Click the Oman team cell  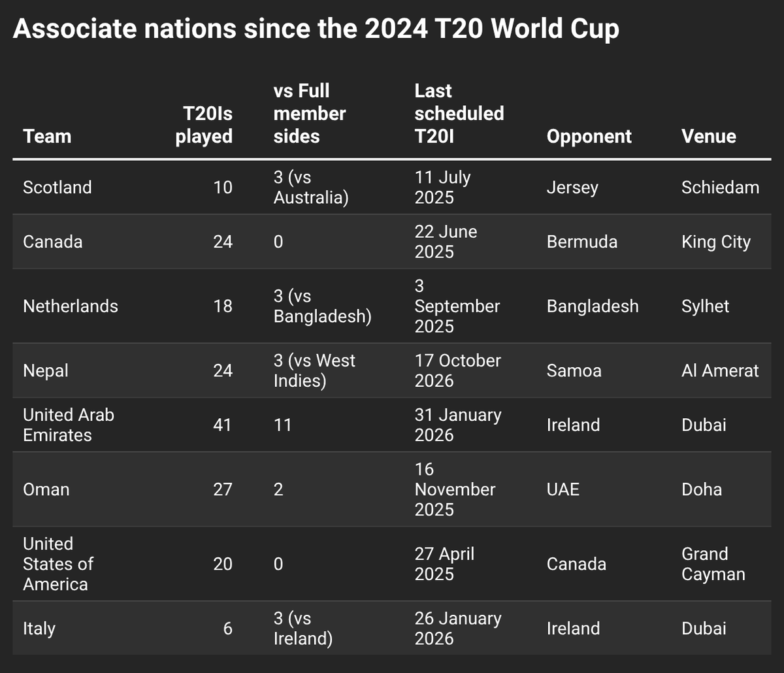46,489
